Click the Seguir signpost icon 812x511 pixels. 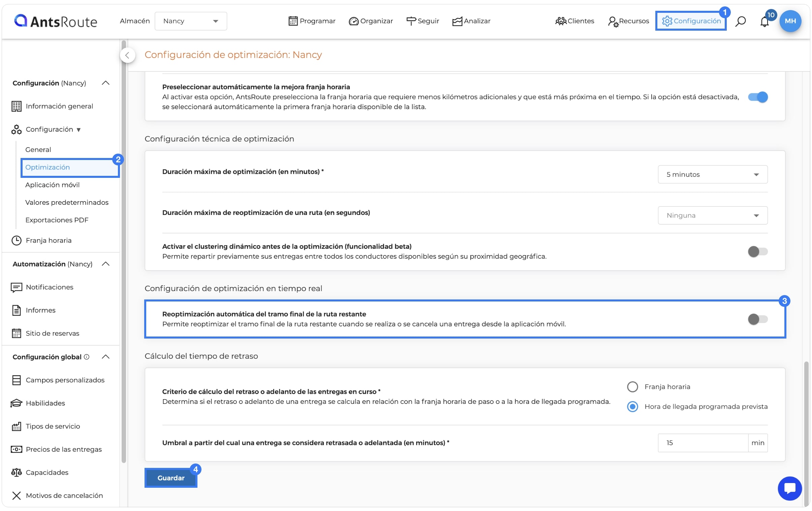click(x=411, y=21)
